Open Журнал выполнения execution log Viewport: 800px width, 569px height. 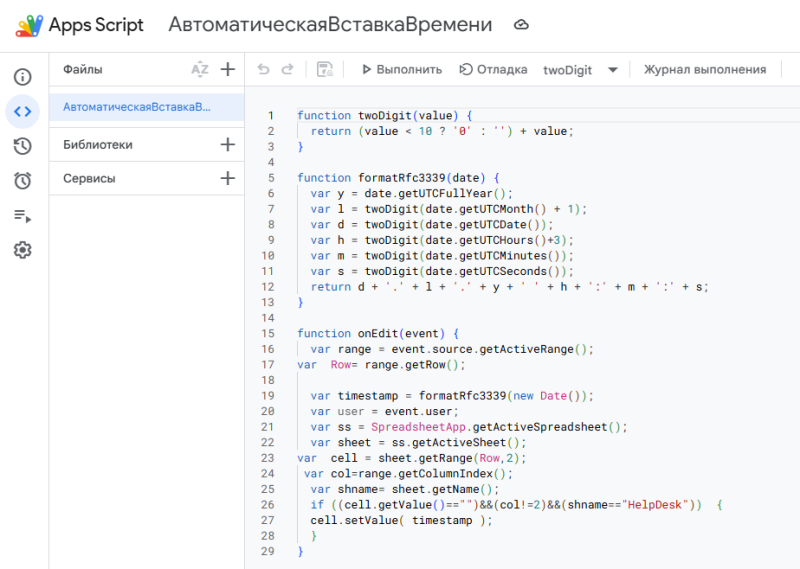pos(705,69)
